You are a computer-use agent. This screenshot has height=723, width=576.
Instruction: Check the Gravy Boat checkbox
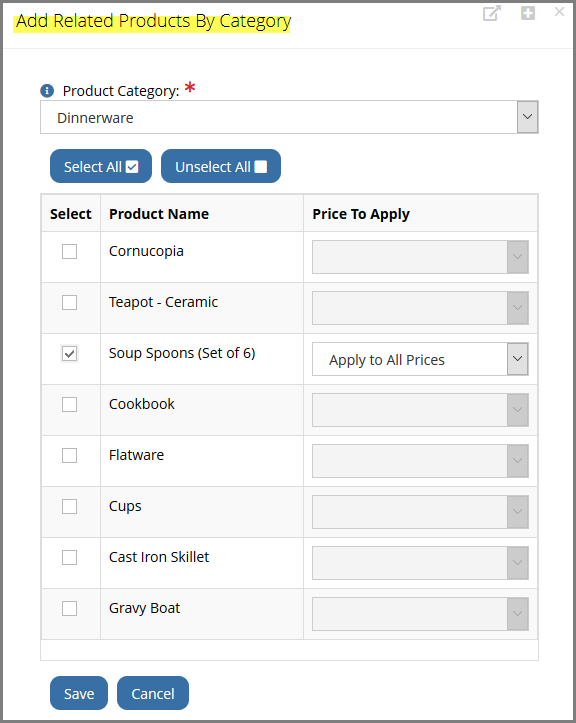click(x=70, y=609)
